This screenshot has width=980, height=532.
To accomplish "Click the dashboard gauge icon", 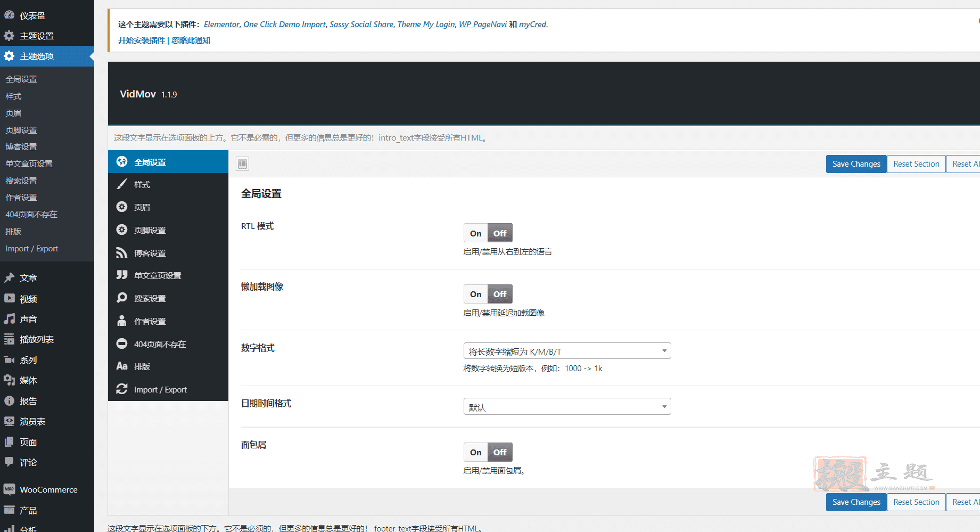I will [9, 15].
